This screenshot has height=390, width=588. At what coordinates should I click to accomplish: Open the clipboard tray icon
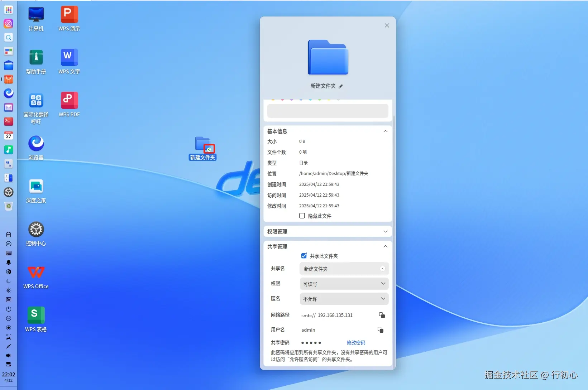coord(9,235)
